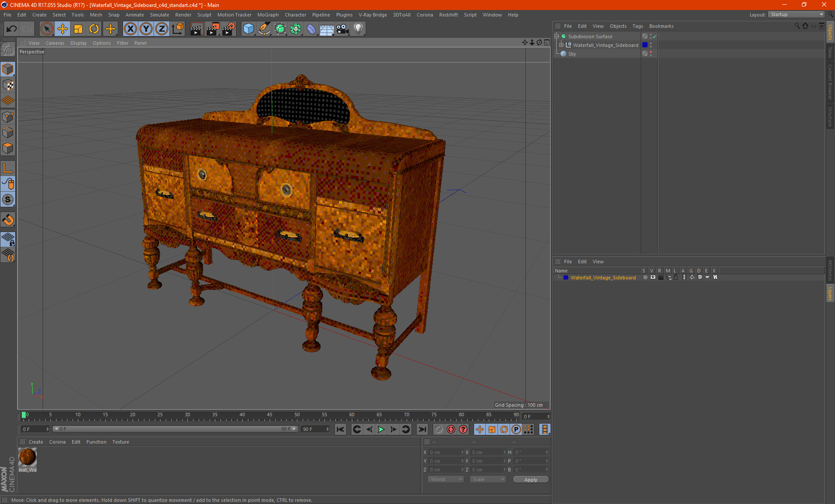Select the Rotate tool
Viewport: 835px width, 504px height.
(x=94, y=29)
